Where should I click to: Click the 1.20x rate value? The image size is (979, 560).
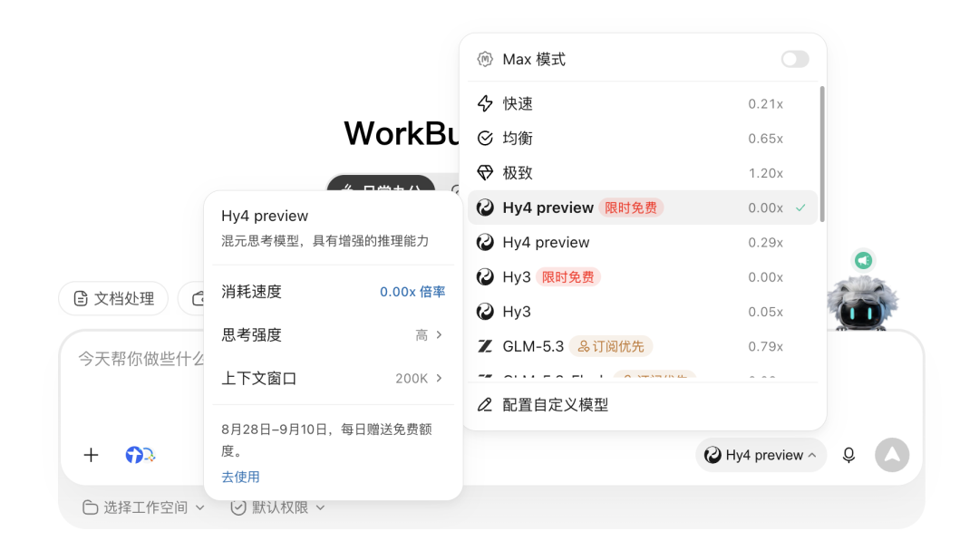click(765, 173)
